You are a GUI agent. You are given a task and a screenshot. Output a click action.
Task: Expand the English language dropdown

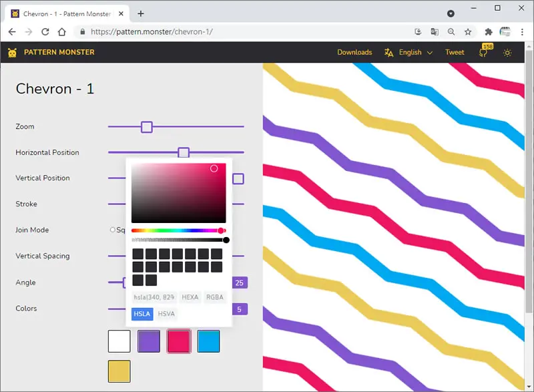tap(409, 53)
